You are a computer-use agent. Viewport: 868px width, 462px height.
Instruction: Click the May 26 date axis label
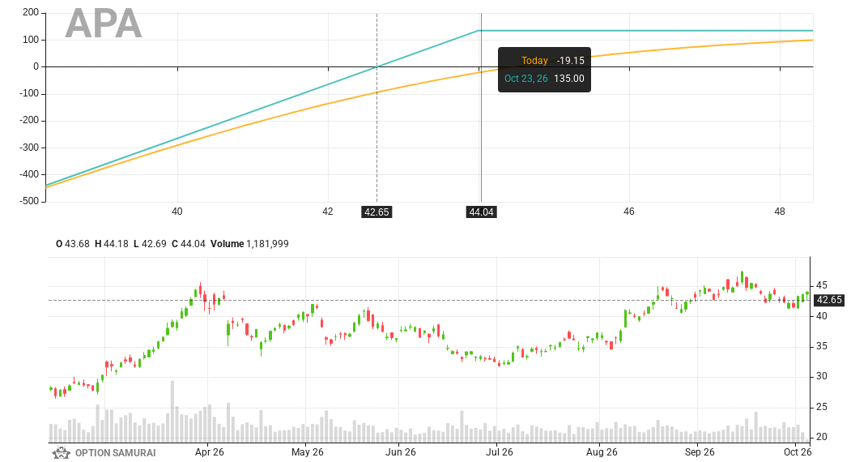[x=307, y=452]
